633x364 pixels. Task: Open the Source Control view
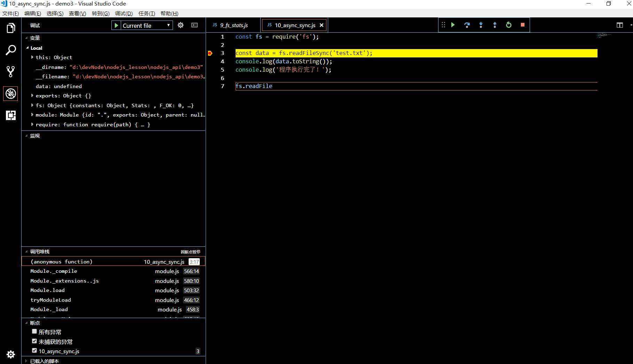tap(11, 72)
